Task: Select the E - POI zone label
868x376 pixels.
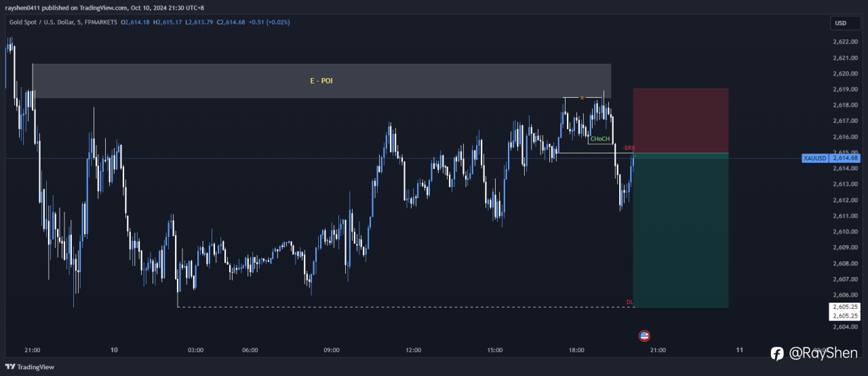Action: point(321,81)
